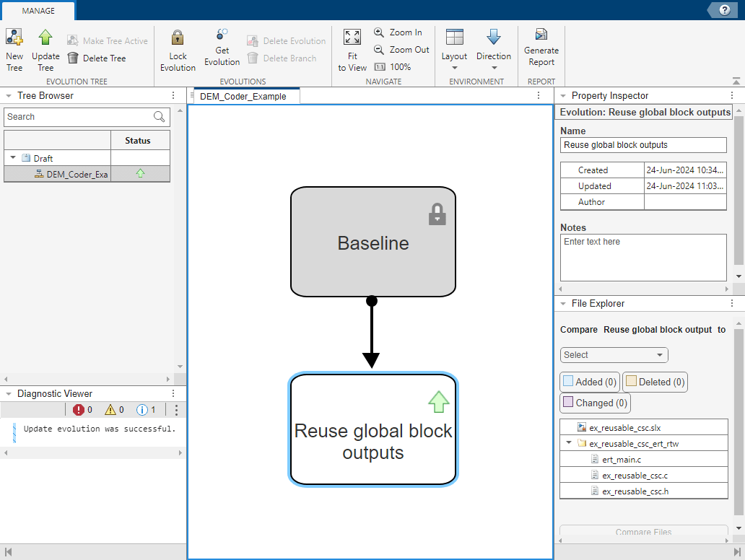This screenshot has height=560, width=745.
Task: Click the New Tree icon
Action: point(14,38)
